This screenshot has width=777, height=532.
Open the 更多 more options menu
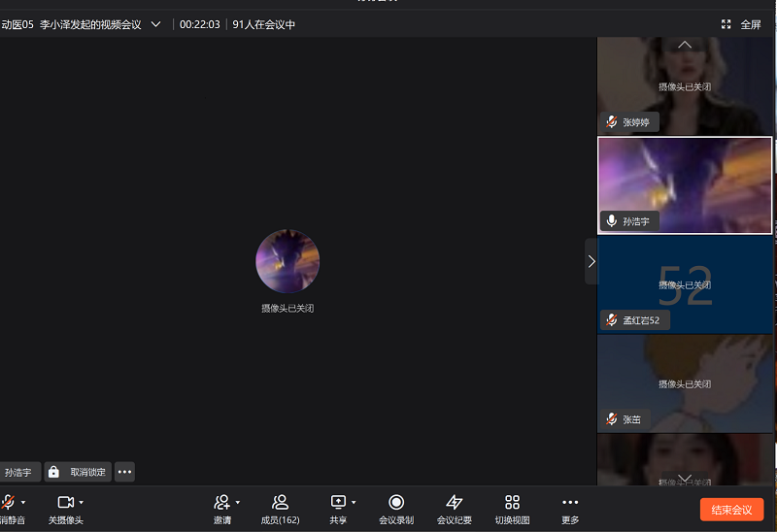[570, 502]
